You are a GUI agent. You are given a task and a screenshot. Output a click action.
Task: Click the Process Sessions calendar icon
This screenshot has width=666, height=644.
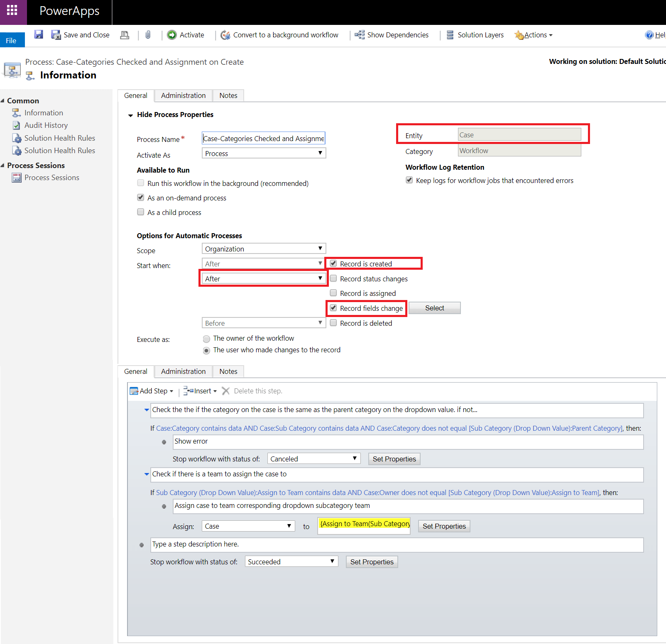tap(17, 178)
